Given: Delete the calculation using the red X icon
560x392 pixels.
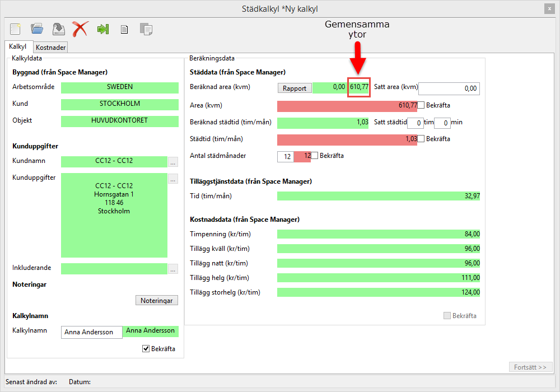Looking at the screenshot, I should click(80, 29).
